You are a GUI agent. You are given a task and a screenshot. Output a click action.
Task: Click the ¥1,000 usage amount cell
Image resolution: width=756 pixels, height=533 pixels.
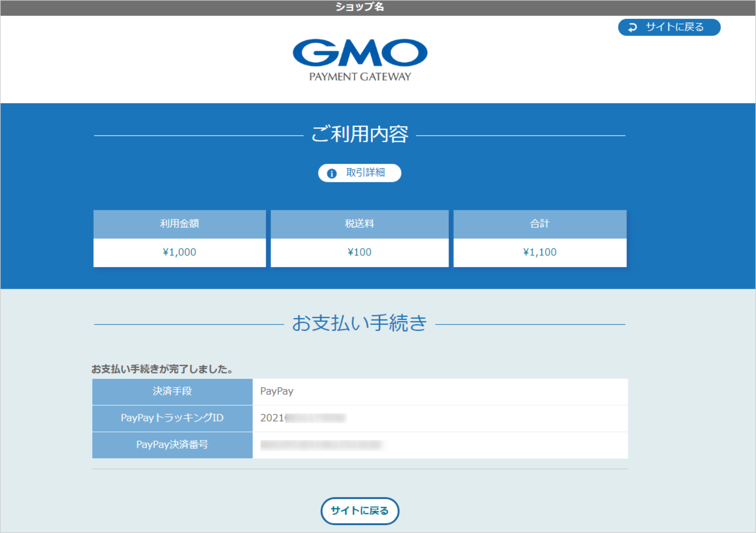180,252
